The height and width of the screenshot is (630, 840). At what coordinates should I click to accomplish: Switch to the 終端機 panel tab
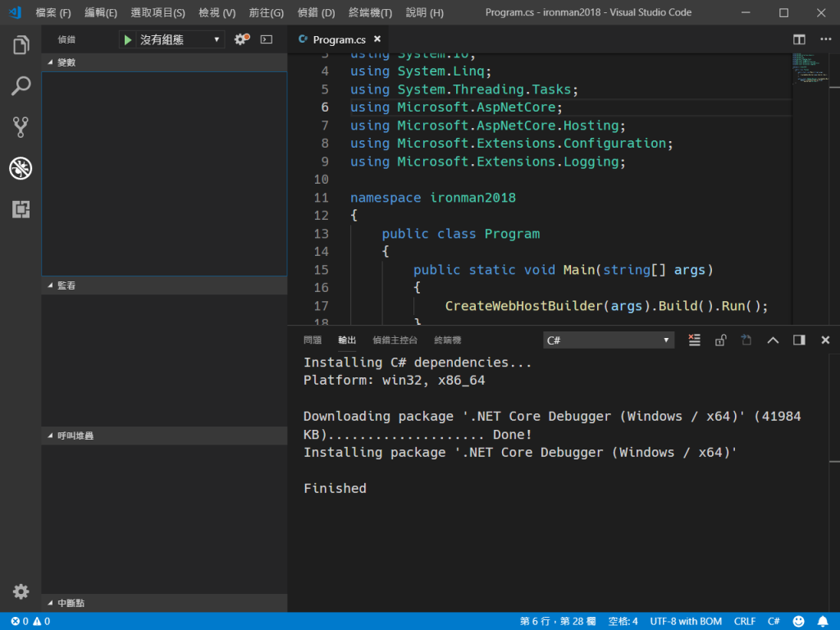pyautogui.click(x=447, y=340)
